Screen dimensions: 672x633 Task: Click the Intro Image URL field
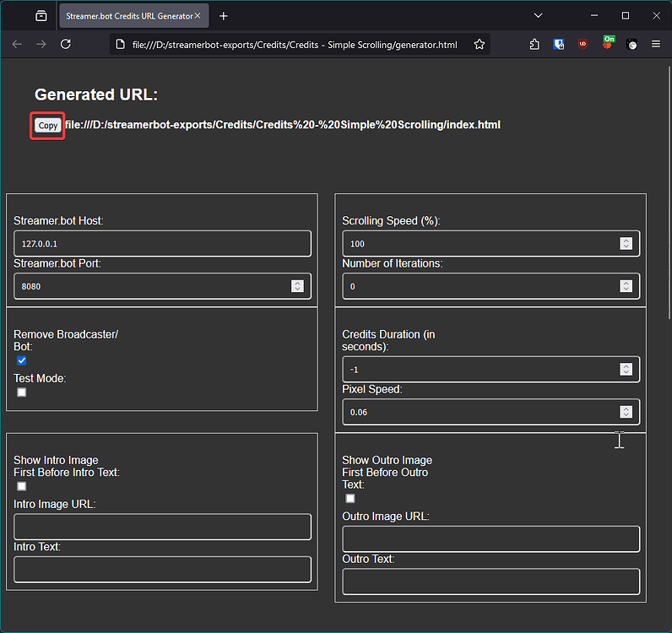tap(162, 527)
